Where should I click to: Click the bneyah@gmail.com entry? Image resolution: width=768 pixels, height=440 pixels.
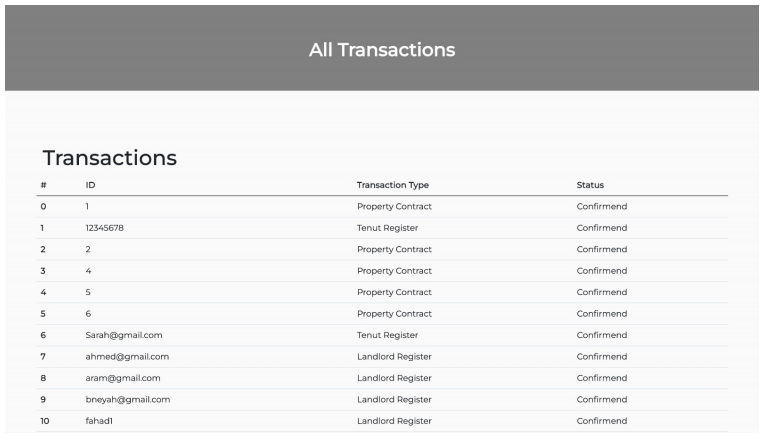[128, 400]
